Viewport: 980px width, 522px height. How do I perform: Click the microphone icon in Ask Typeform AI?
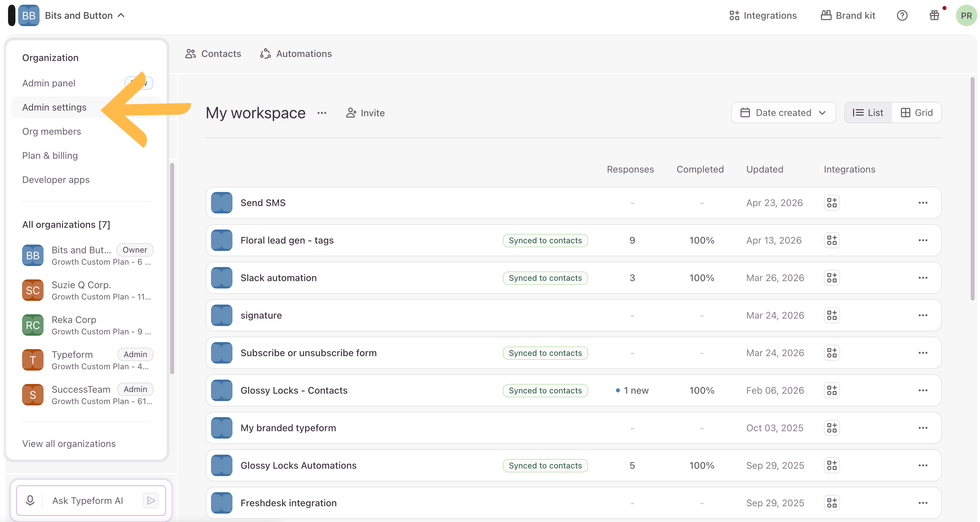coord(30,500)
